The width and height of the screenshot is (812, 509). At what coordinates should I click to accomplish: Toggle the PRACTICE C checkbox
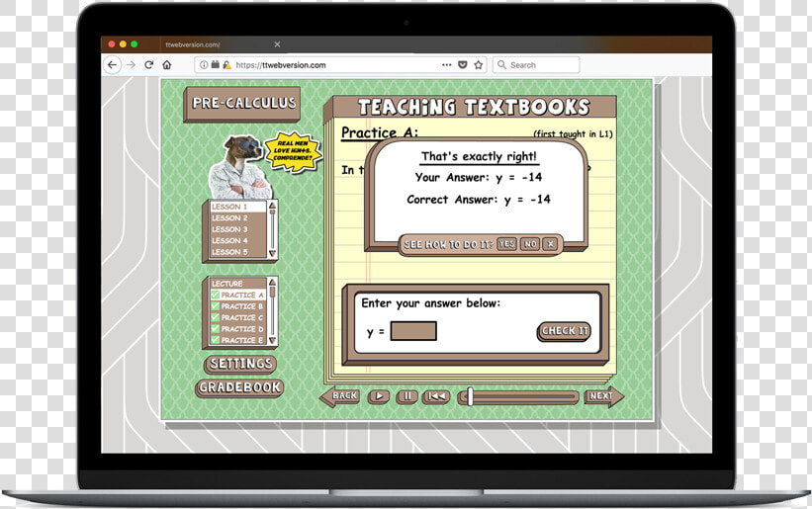click(x=216, y=317)
